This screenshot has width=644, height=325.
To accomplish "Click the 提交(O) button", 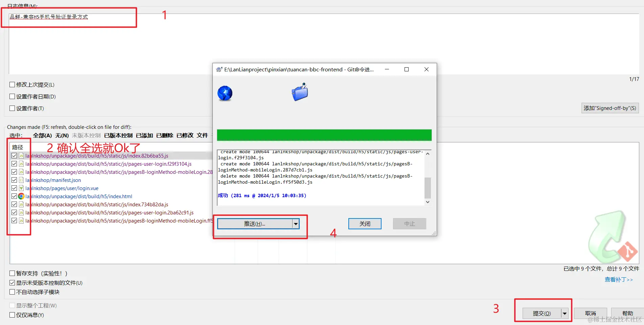I will [542, 314].
